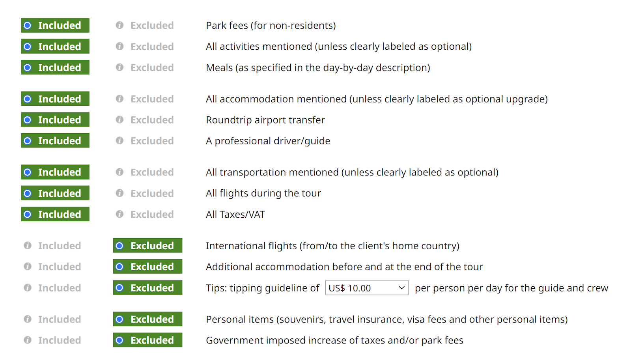
Task: Click info icon beside Included for Government imposed increase
Action: pos(28,340)
